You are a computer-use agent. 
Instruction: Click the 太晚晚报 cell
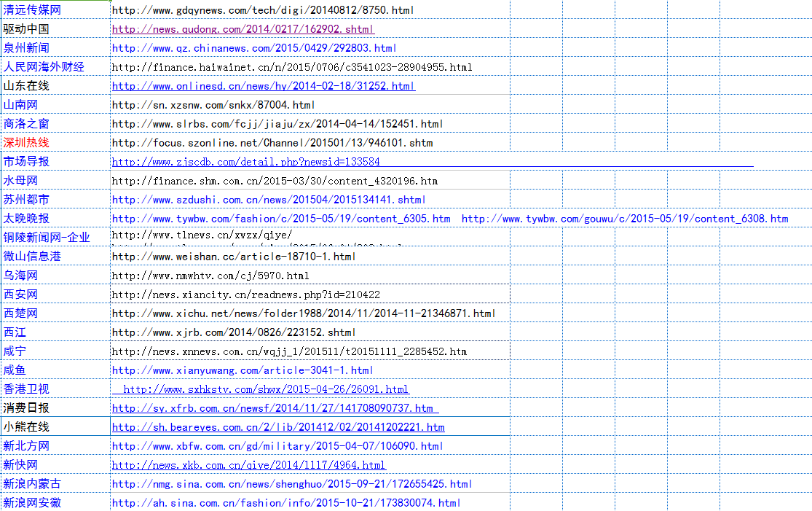[x=55, y=219]
